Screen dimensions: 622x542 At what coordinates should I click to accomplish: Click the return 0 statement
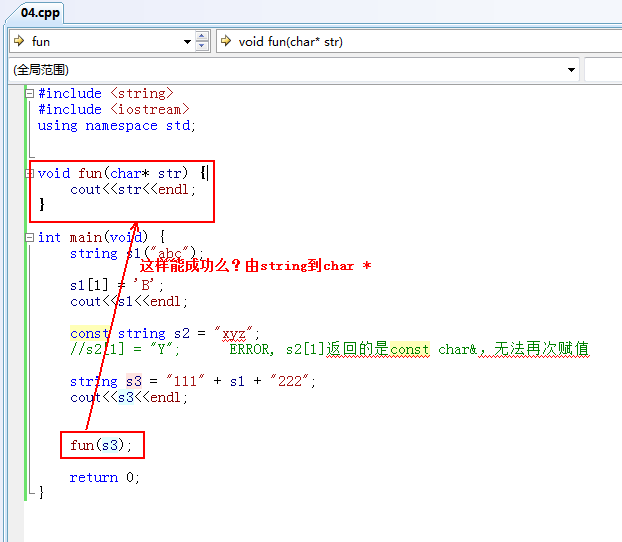tap(105, 477)
